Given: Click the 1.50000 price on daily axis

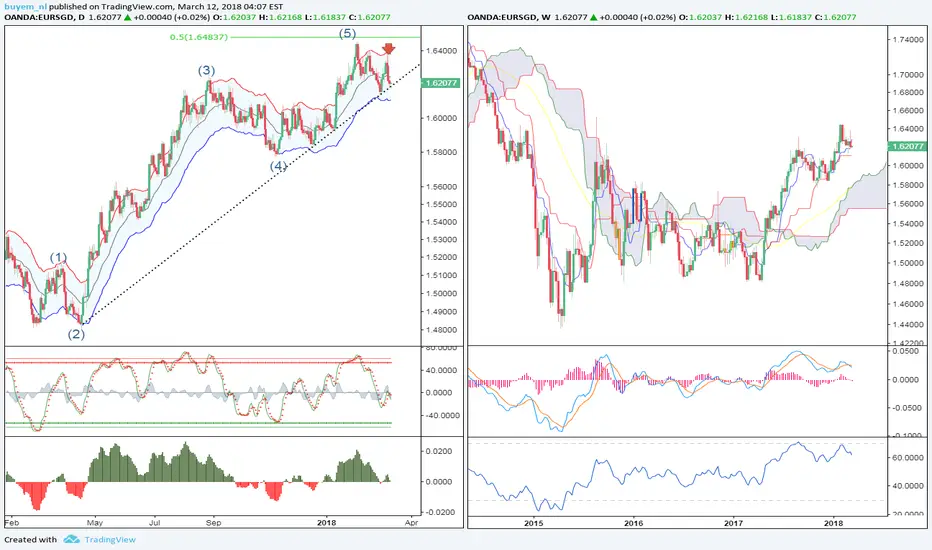Looking at the screenshot, I should pyautogui.click(x=443, y=294).
